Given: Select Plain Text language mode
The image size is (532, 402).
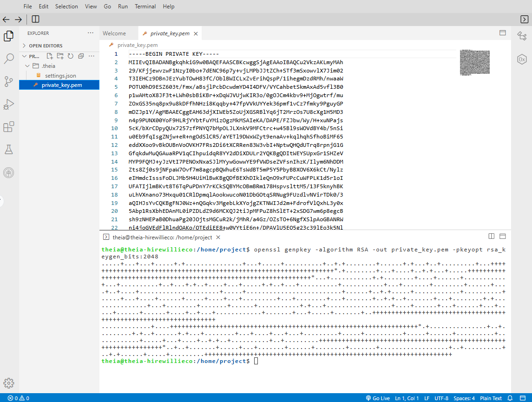Looking at the screenshot, I should [491, 398].
